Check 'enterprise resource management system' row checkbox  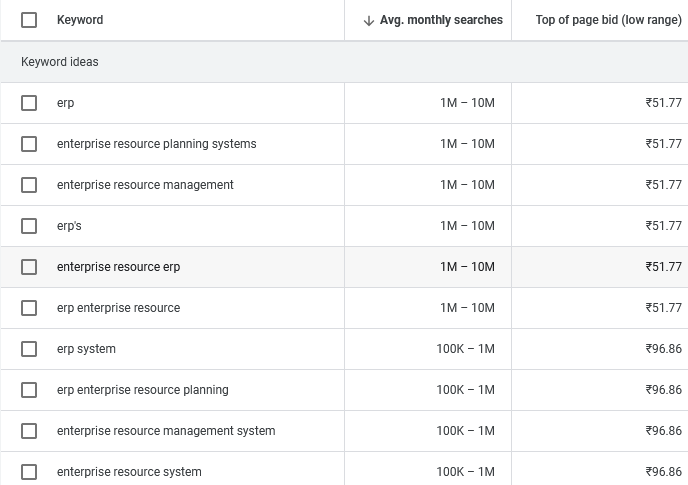(29, 431)
